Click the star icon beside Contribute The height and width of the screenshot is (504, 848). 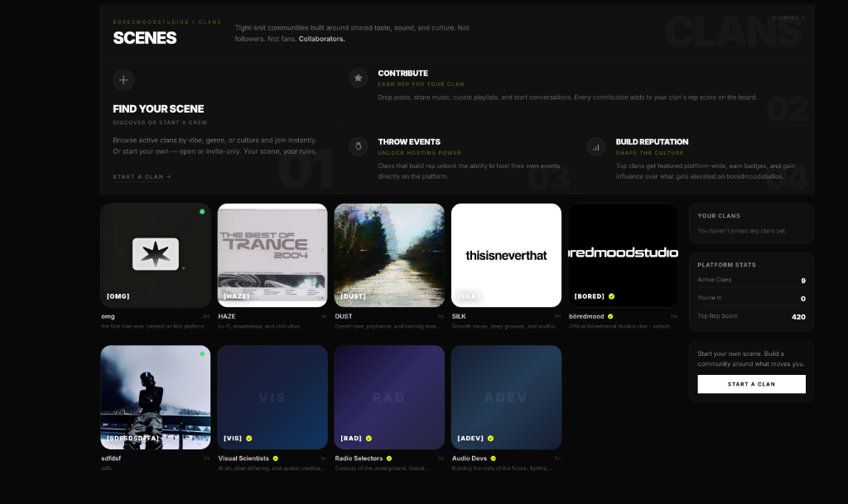(x=358, y=78)
